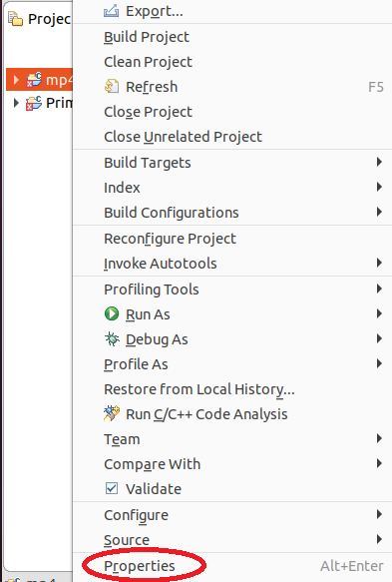
Task: Click the Debug As bug icon
Action: click(x=112, y=338)
